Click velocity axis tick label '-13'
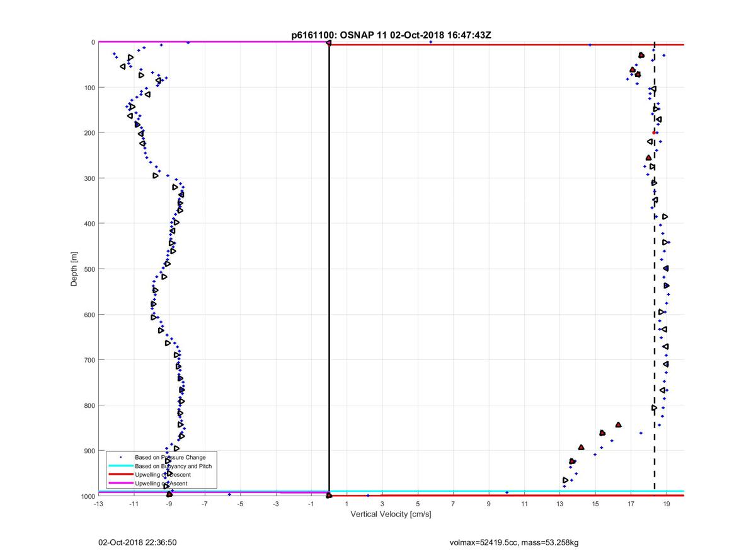This screenshot has height=558, width=756. (98, 504)
